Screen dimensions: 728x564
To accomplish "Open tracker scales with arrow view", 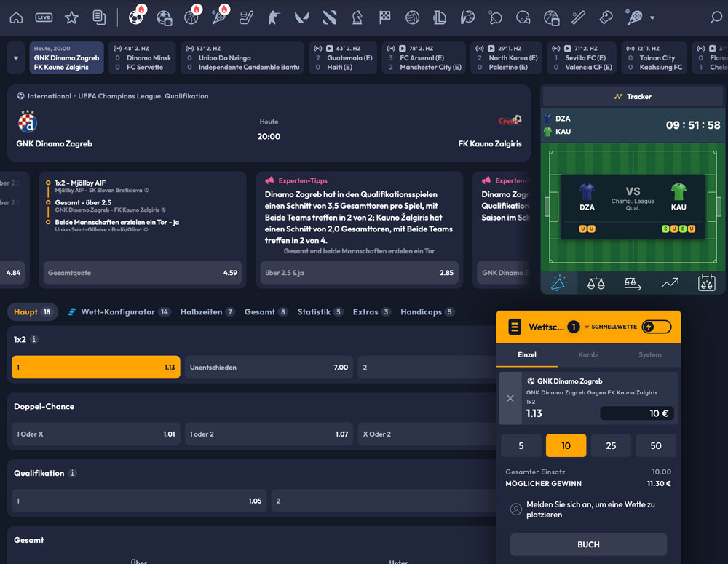I will 633,282.
